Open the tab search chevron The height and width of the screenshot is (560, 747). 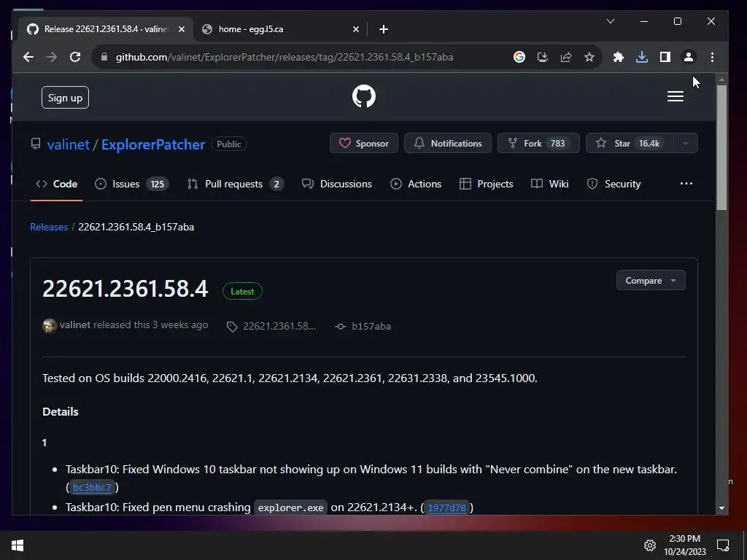pyautogui.click(x=611, y=21)
